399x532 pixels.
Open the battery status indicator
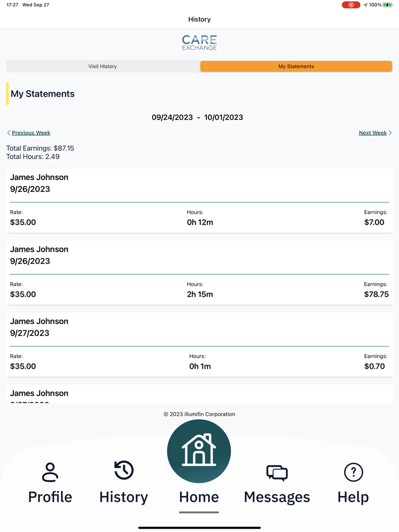(x=388, y=5)
